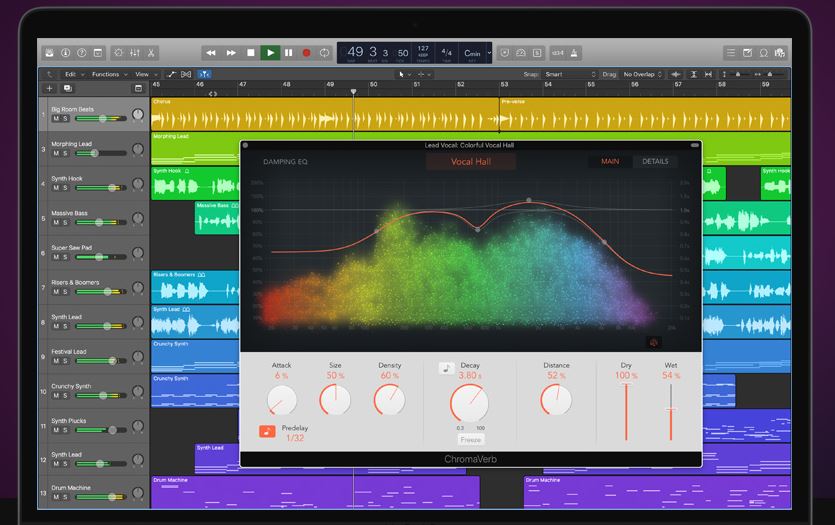Click the Vocal Hall preset name button
Screen dimensions: 835x525
(x=471, y=161)
